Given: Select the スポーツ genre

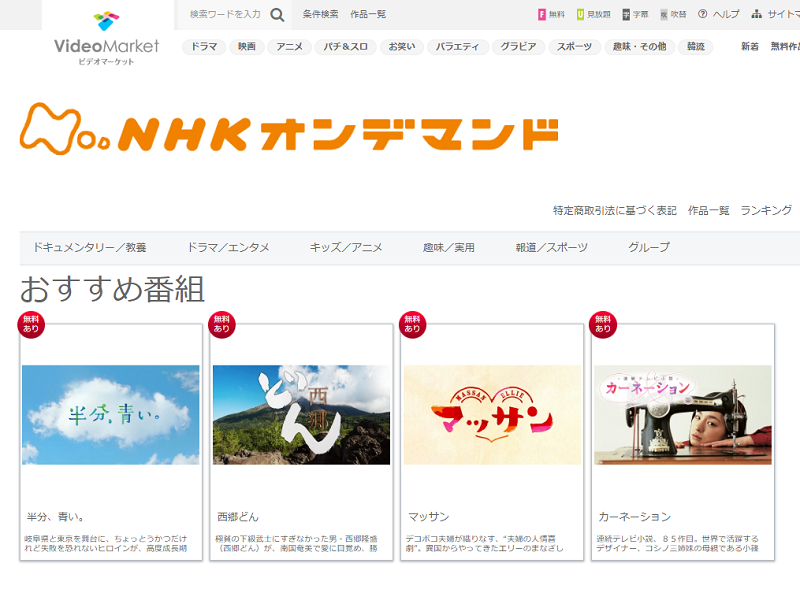Looking at the screenshot, I should (x=574, y=47).
